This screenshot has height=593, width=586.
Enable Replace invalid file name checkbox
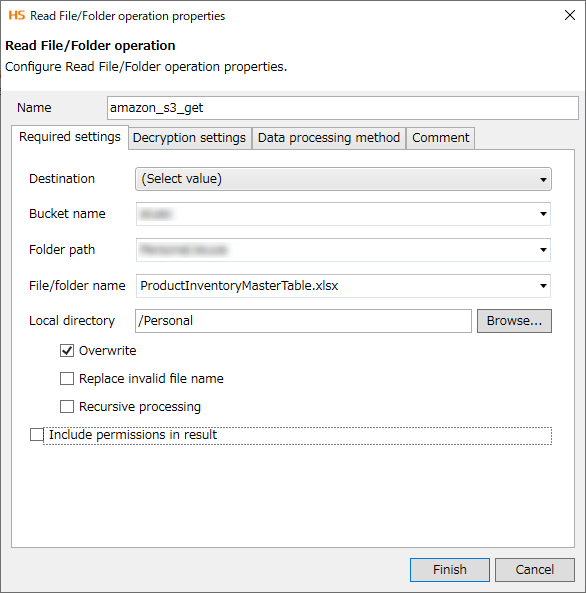[x=67, y=379]
